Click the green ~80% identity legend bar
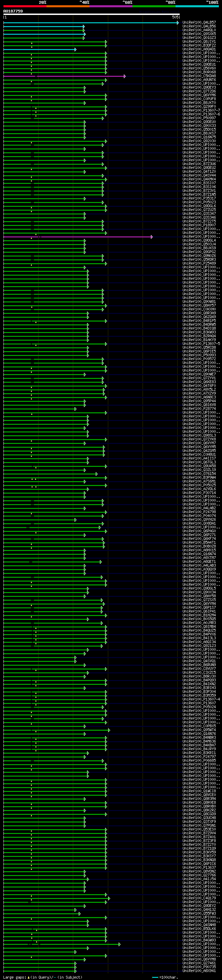Image resolution: width=222 pixels, height=980 pixels. [x=154, y=7]
